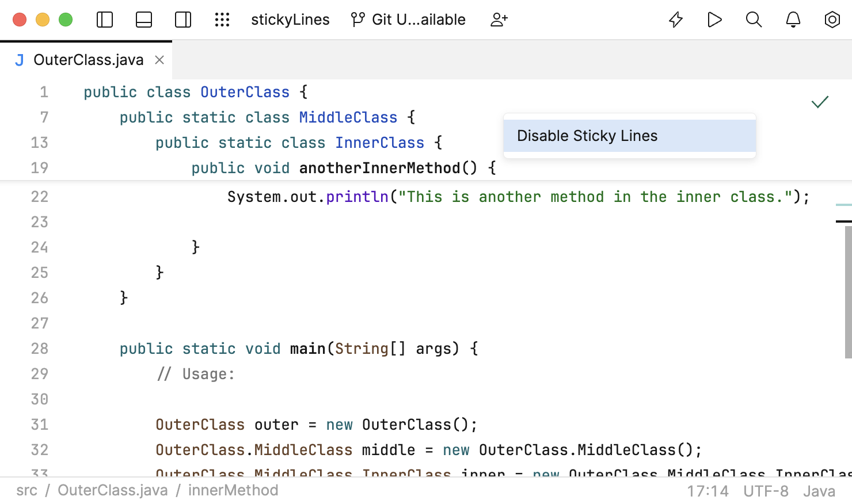Viewport: 852px width, 504px height.
Task: Toggle the bottom dock panel
Action: [143, 19]
